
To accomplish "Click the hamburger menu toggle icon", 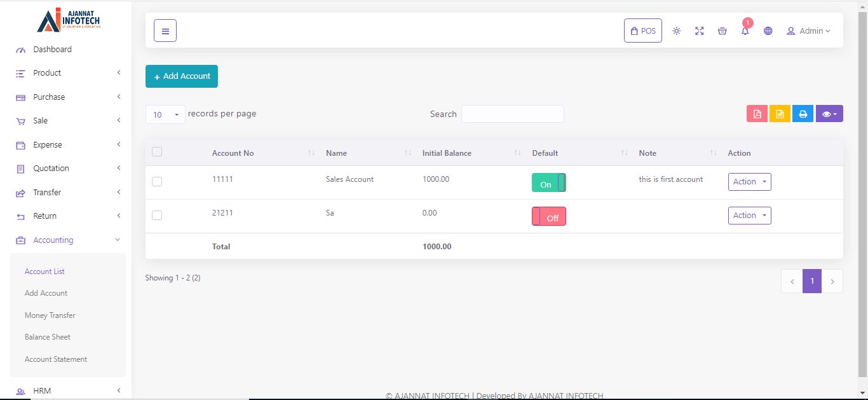I will [x=165, y=31].
